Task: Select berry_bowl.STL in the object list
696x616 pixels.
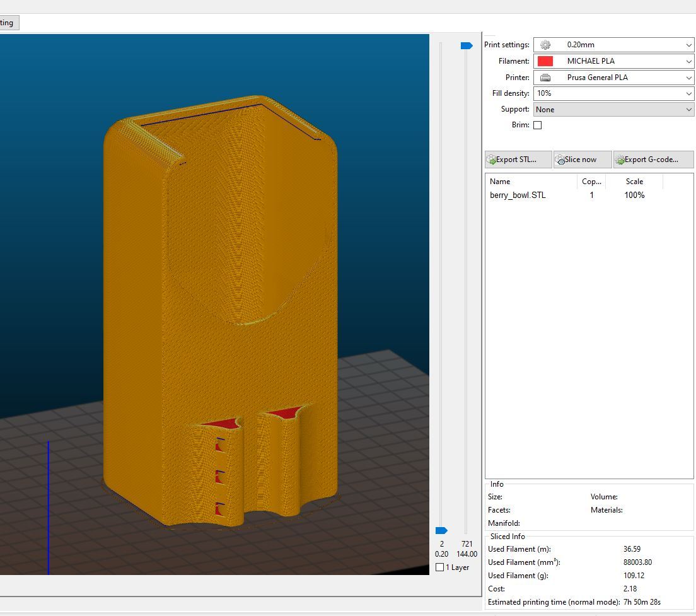Action: click(518, 195)
